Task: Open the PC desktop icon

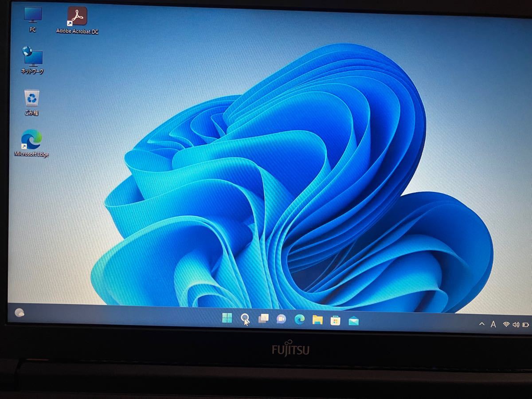Action: pos(33,20)
